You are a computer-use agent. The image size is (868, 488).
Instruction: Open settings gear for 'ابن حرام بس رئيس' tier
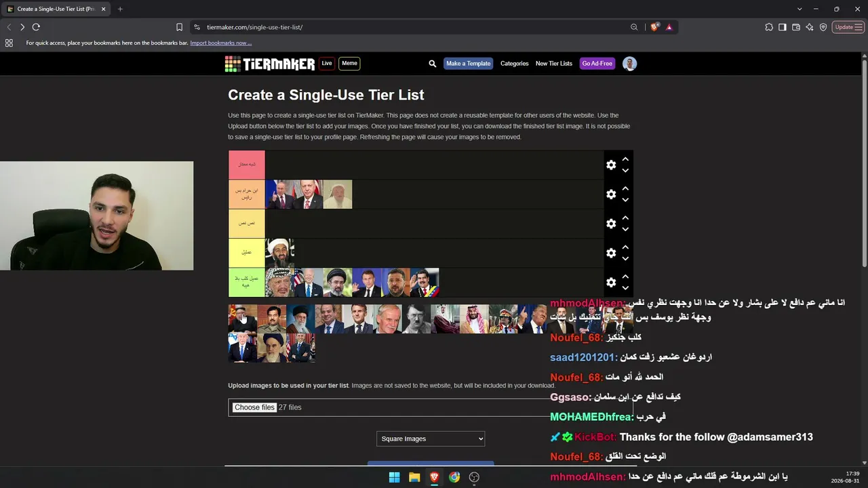(611, 195)
